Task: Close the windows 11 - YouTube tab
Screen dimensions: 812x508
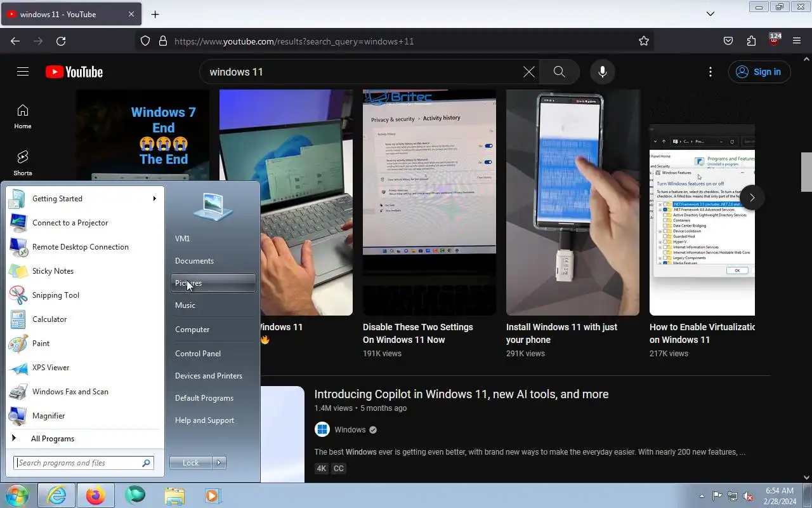Action: tap(131, 14)
